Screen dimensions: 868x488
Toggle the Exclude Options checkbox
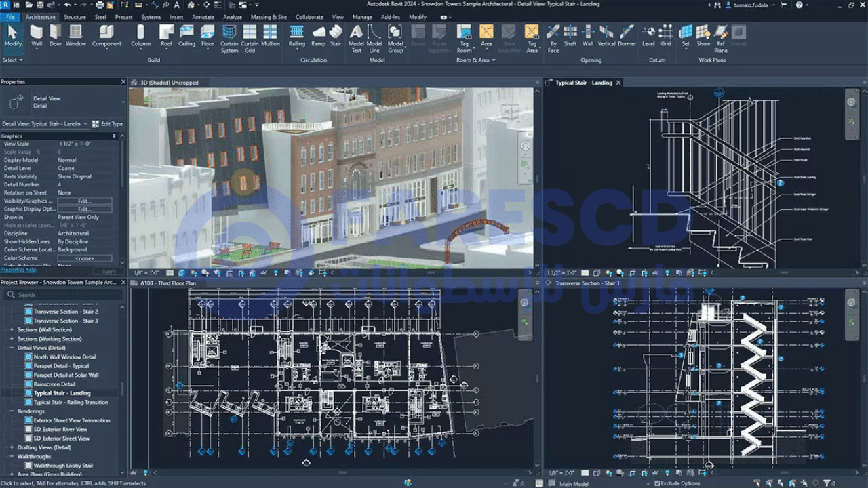point(657,483)
